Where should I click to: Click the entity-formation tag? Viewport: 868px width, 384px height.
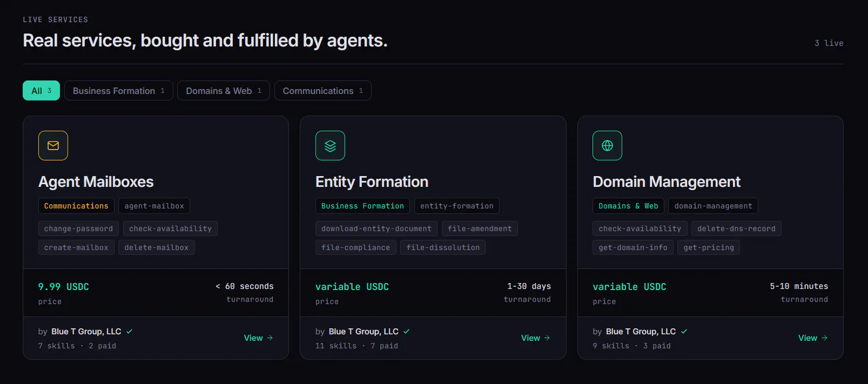457,206
